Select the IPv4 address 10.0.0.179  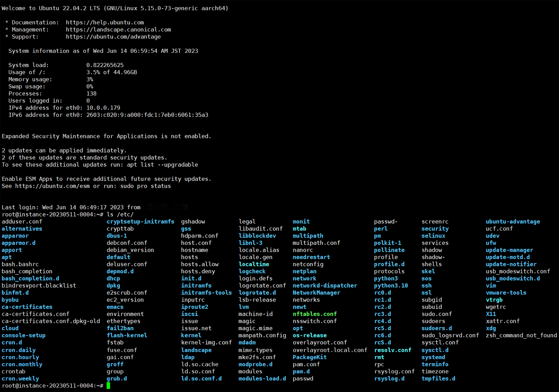point(103,108)
